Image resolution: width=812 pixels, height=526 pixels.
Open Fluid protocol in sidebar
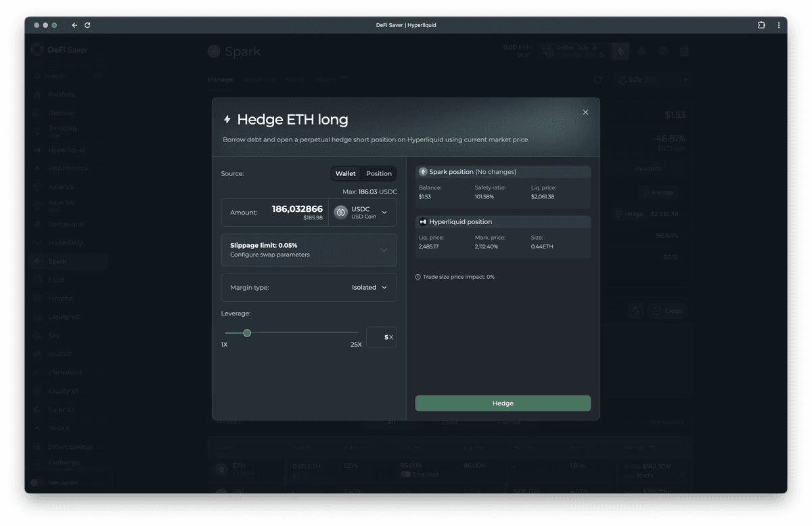(55, 280)
